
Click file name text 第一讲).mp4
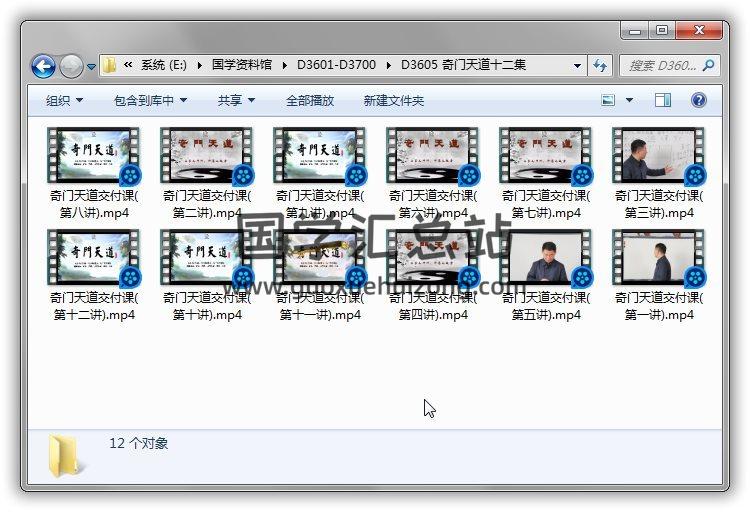click(x=659, y=315)
